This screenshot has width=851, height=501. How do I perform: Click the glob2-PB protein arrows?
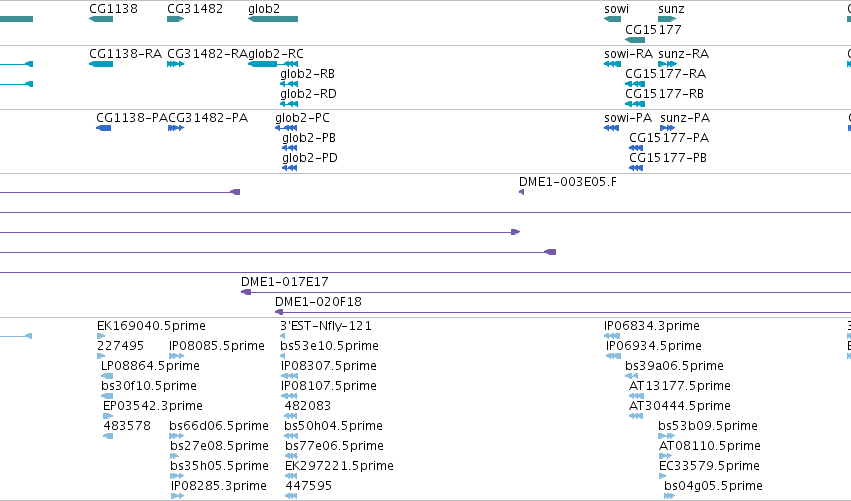289,148
